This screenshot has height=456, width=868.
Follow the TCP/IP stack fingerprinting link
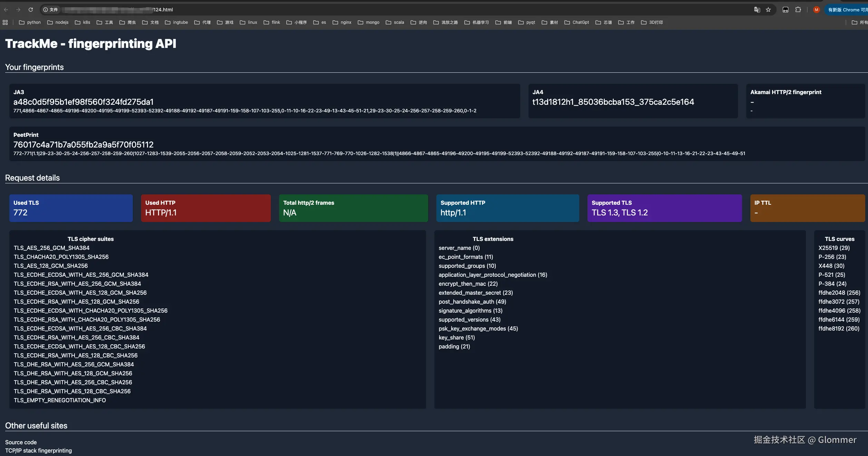pos(38,450)
